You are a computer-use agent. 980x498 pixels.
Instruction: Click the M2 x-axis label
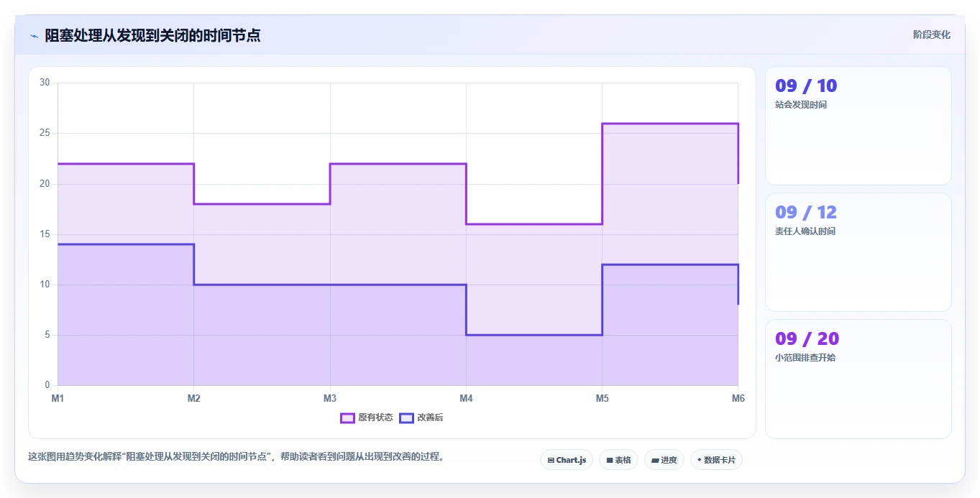point(193,398)
